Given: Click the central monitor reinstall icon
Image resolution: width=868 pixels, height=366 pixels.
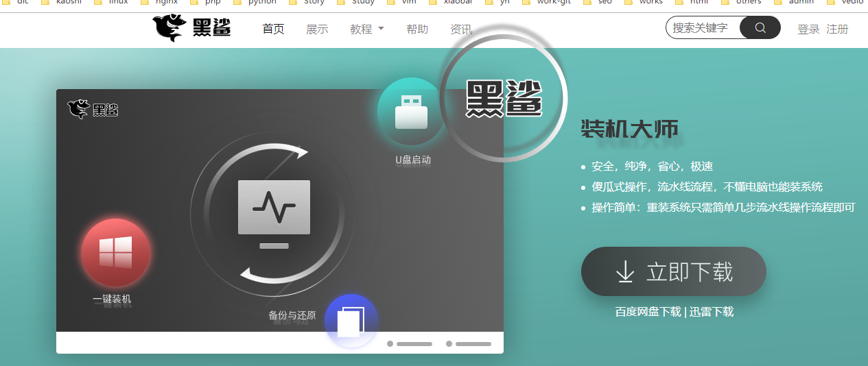Looking at the screenshot, I should click(274, 214).
